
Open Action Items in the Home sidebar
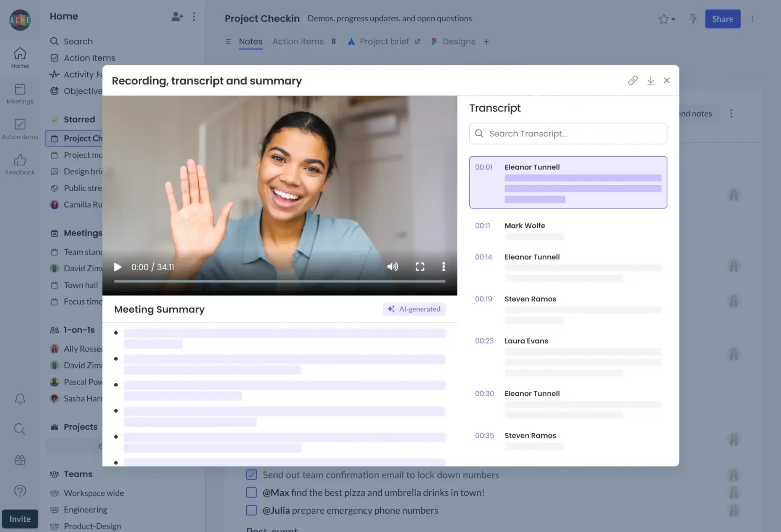pos(83,58)
